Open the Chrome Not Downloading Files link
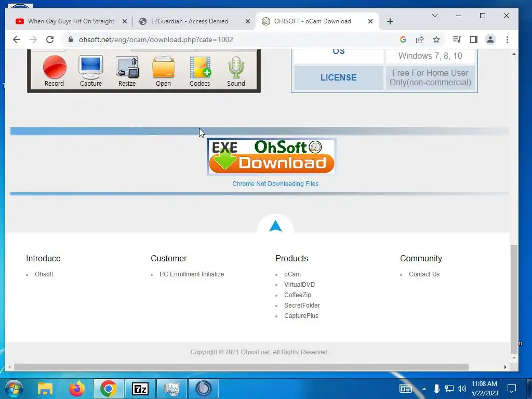This screenshot has width=532, height=399. [x=275, y=184]
